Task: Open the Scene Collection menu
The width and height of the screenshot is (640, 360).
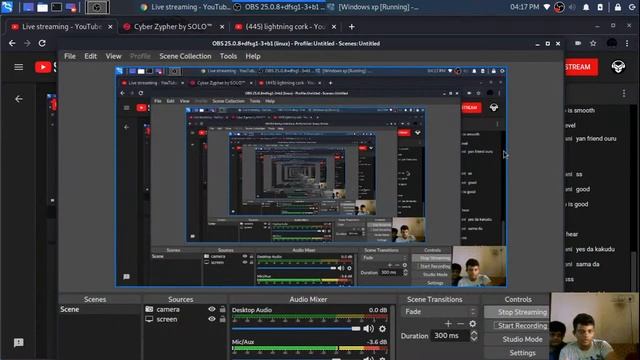Action: 185,56
